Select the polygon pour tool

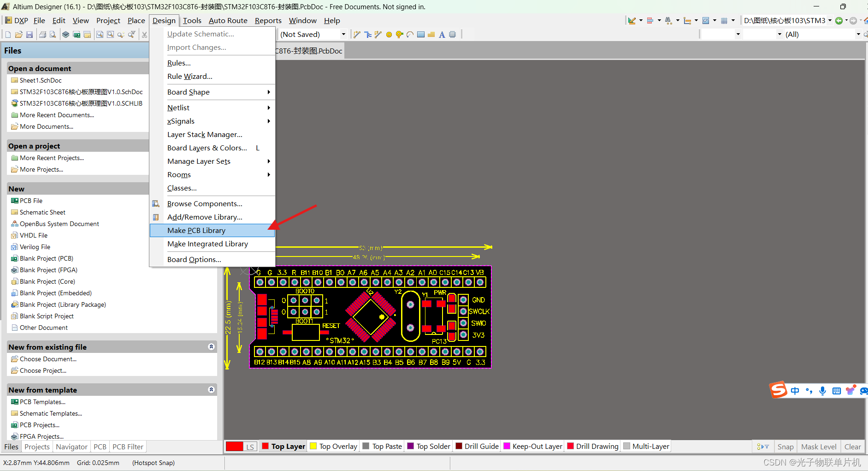pyautogui.click(x=431, y=35)
